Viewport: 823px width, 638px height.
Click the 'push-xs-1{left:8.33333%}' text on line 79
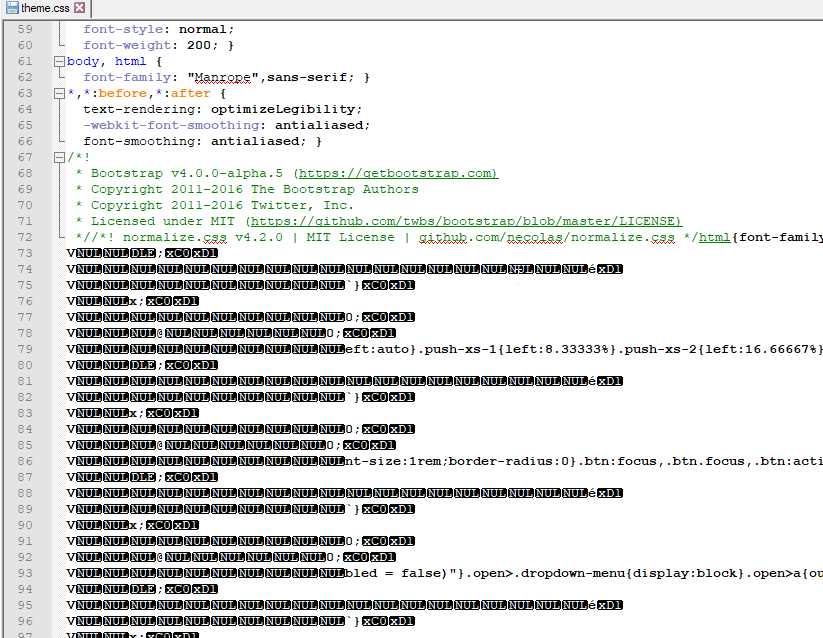[x=519, y=349]
